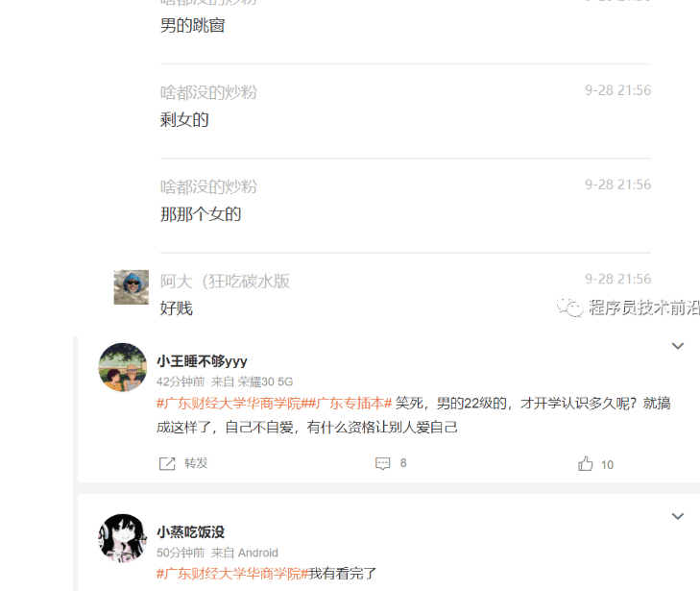Expand the options chevron on 小王睡不够yyy's post
This screenshot has height=591, width=700.
678,346
